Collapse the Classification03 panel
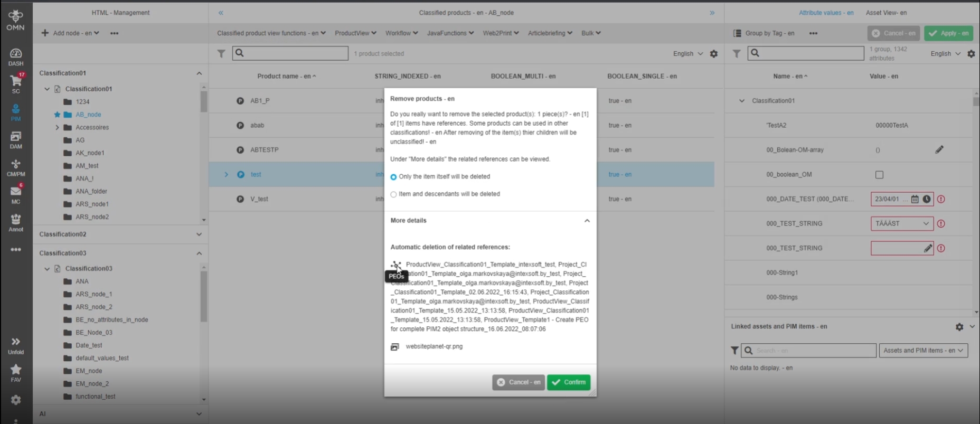 click(199, 253)
